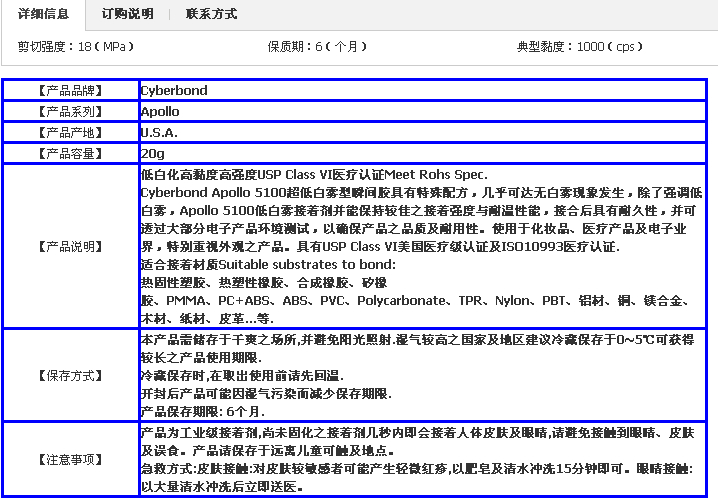The image size is (718, 498).
Task: Click the Suitable substrates to bond line
Action: [268, 265]
